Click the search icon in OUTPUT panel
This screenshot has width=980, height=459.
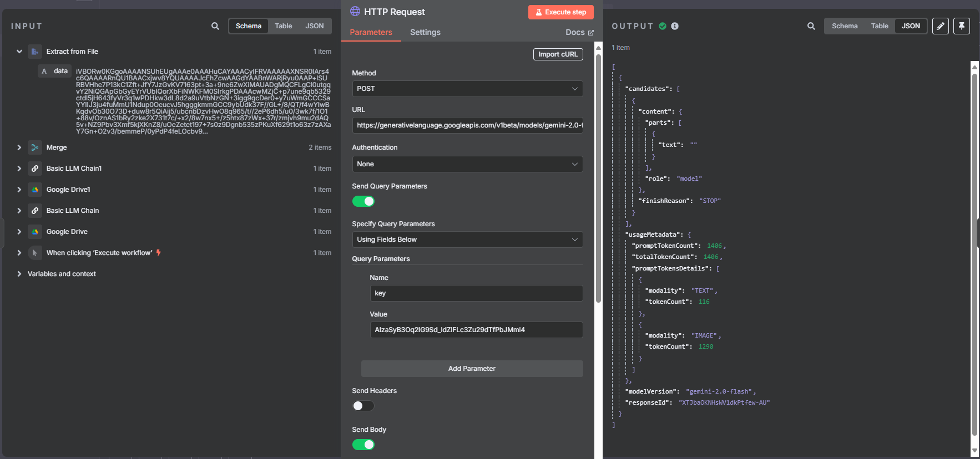[811, 26]
